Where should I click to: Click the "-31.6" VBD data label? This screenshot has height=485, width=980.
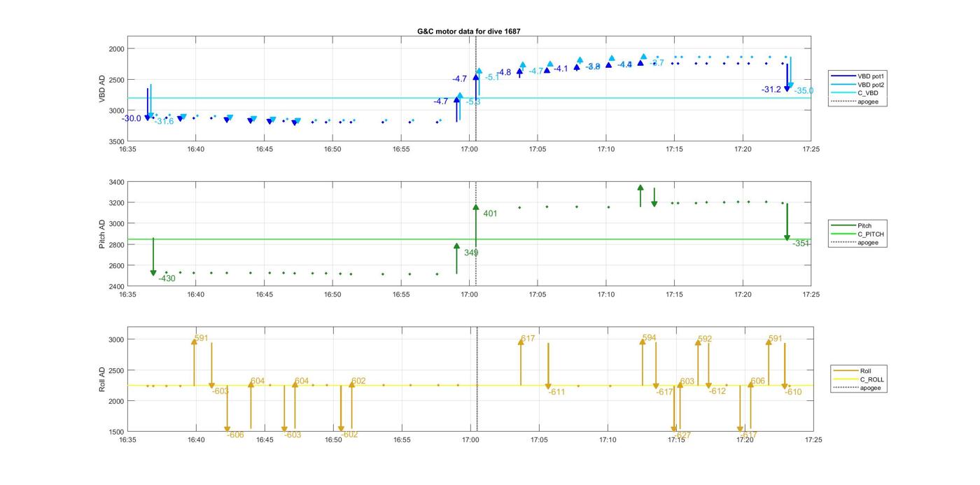(x=164, y=122)
